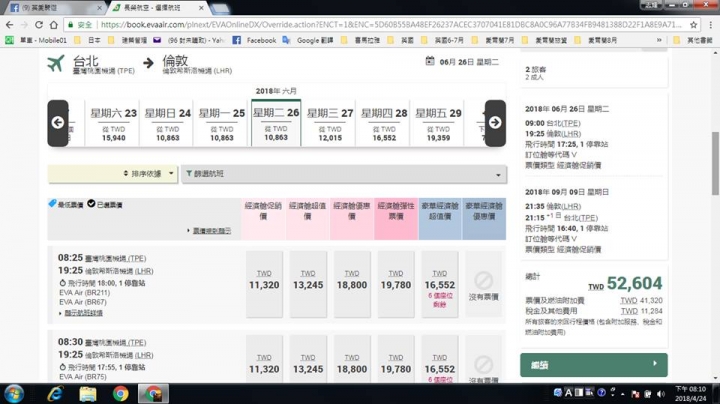The height and width of the screenshot is (404, 720).
Task: Choose 19,780 fare for 08:25 flight
Action: (x=396, y=284)
